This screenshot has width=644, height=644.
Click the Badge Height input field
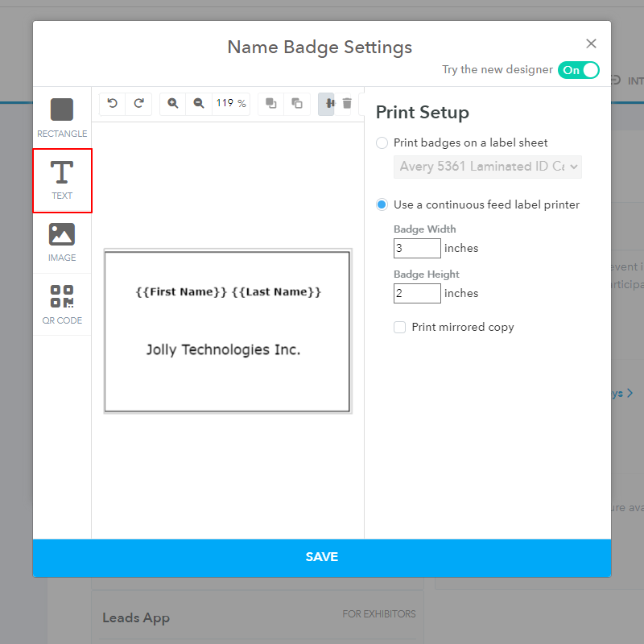coord(417,293)
